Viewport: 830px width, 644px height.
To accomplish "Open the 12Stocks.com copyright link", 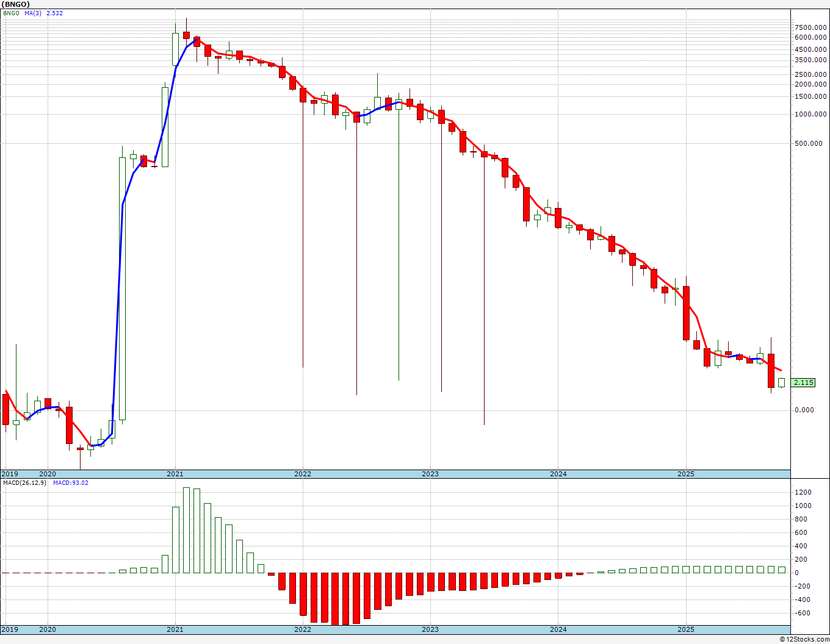I will click(804, 639).
